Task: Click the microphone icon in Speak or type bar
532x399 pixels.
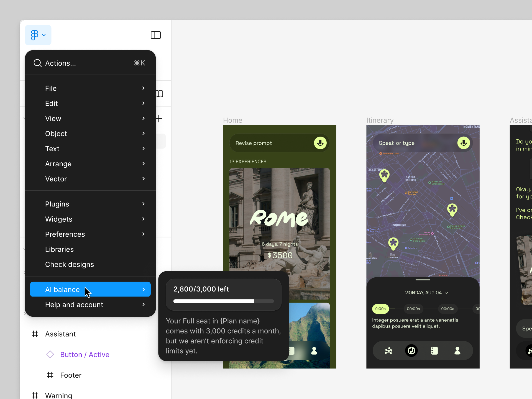Action: pos(464,143)
